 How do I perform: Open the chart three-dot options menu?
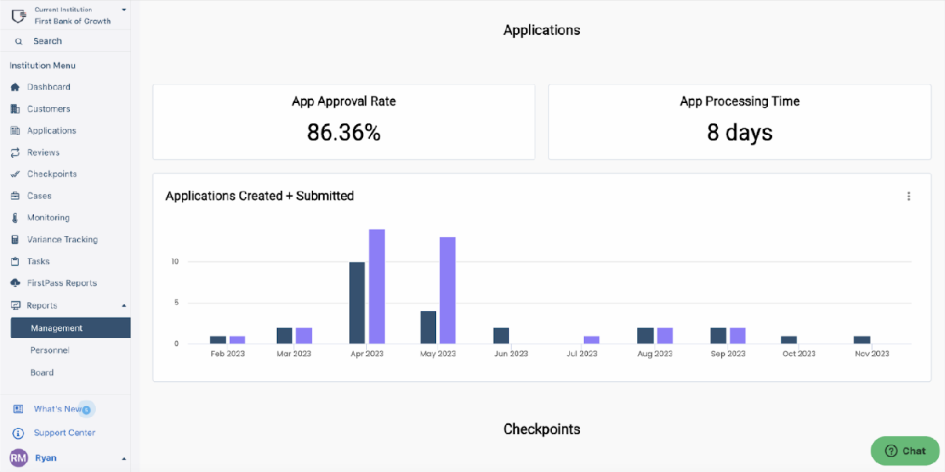(x=908, y=197)
